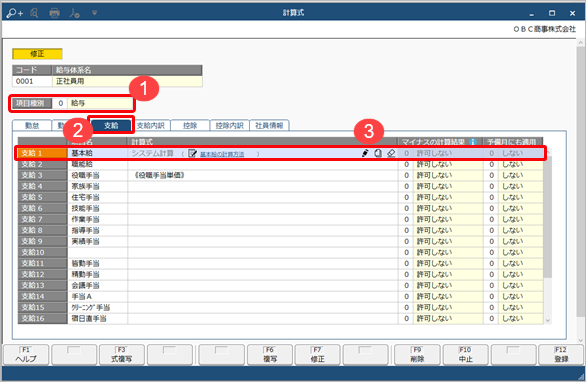Image resolution: width=586 pixels, height=382 pixels.
Task: Open the 基本給の計算方法 link
Action: point(222,154)
